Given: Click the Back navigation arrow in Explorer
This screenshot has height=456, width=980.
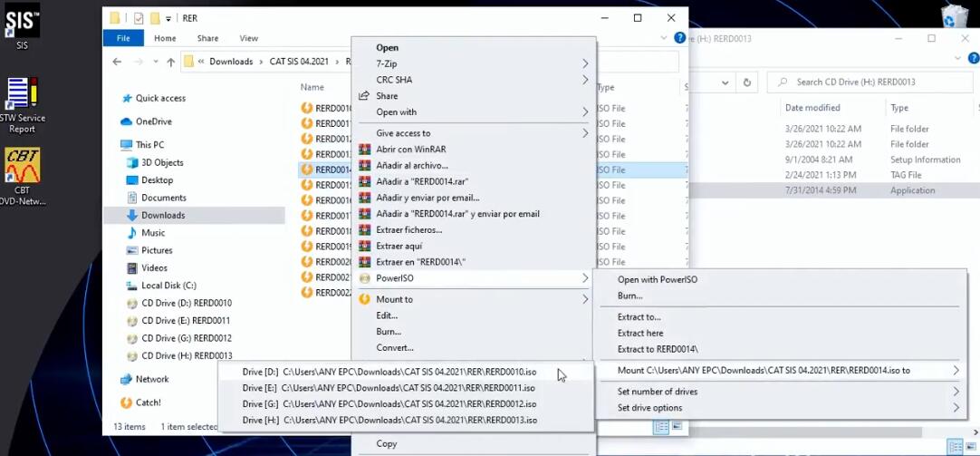Looking at the screenshot, I should coord(117,62).
